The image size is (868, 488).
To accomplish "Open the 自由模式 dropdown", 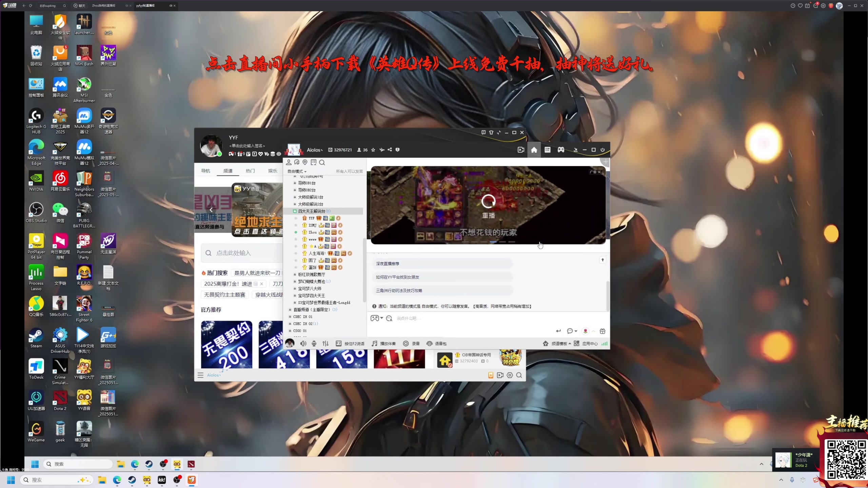I will pos(297,171).
